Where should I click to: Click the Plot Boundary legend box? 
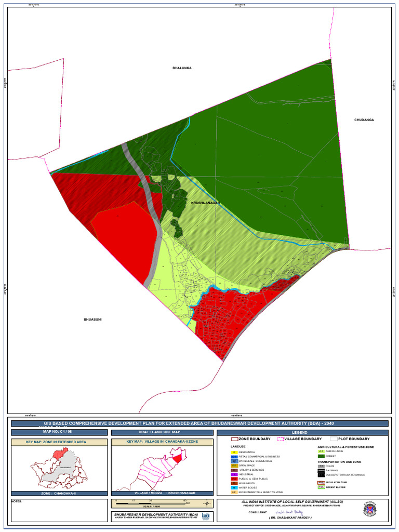click(333, 439)
